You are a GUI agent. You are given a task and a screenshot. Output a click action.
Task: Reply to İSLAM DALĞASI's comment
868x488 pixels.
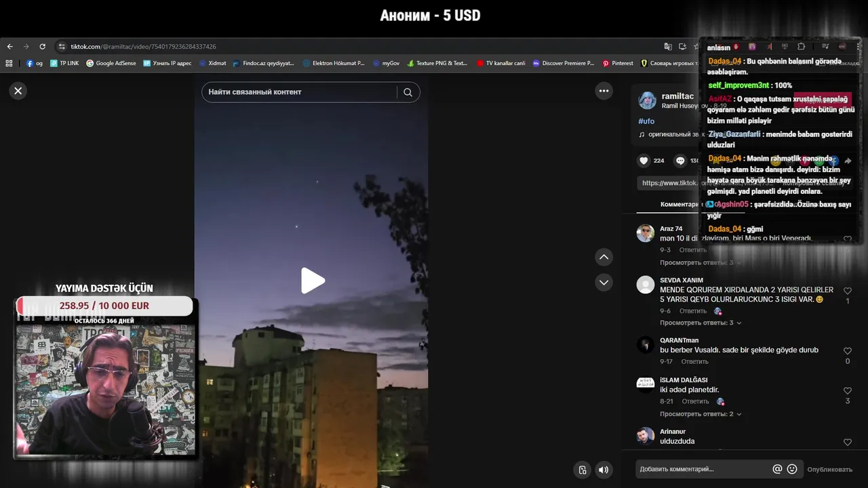click(x=695, y=401)
